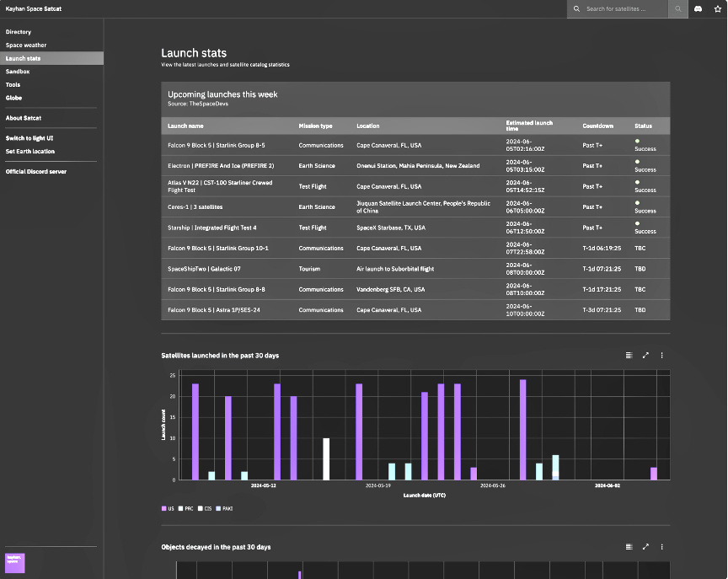Open overflow menu on Objects decayed chart

click(661, 547)
